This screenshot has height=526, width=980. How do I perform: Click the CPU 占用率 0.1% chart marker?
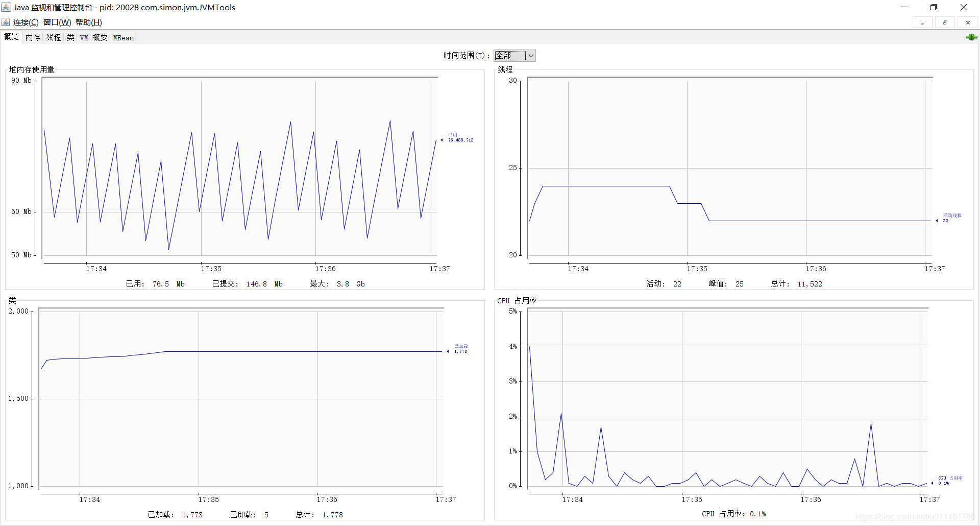(950, 481)
